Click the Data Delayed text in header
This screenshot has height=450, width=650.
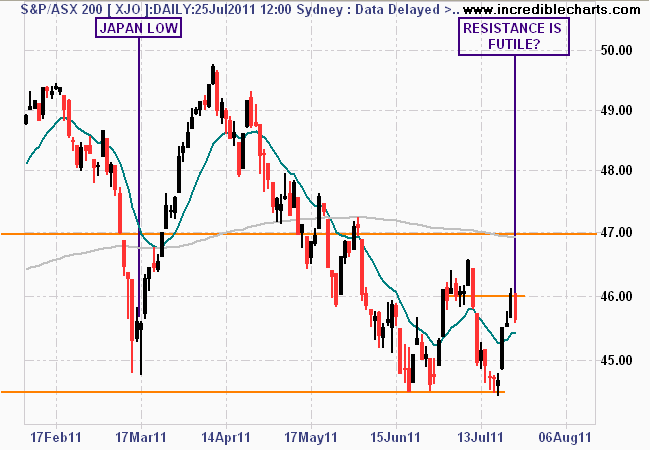pyautogui.click(x=397, y=9)
